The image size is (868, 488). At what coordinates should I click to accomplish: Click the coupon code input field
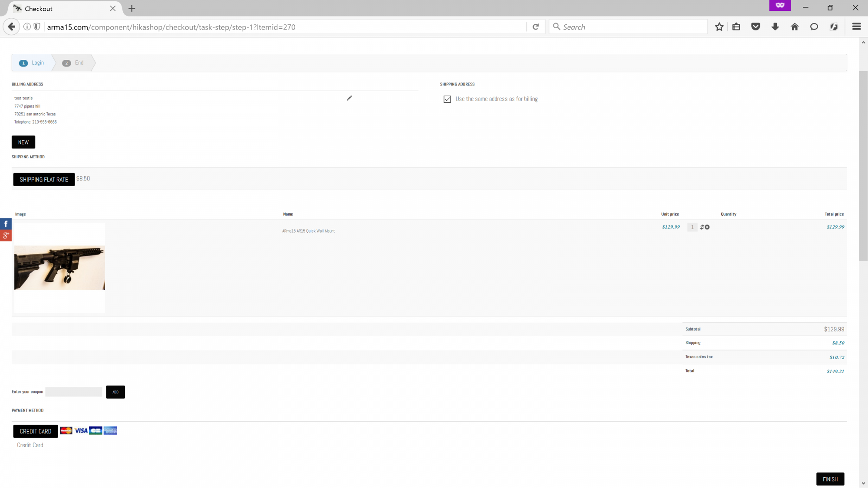coord(74,392)
